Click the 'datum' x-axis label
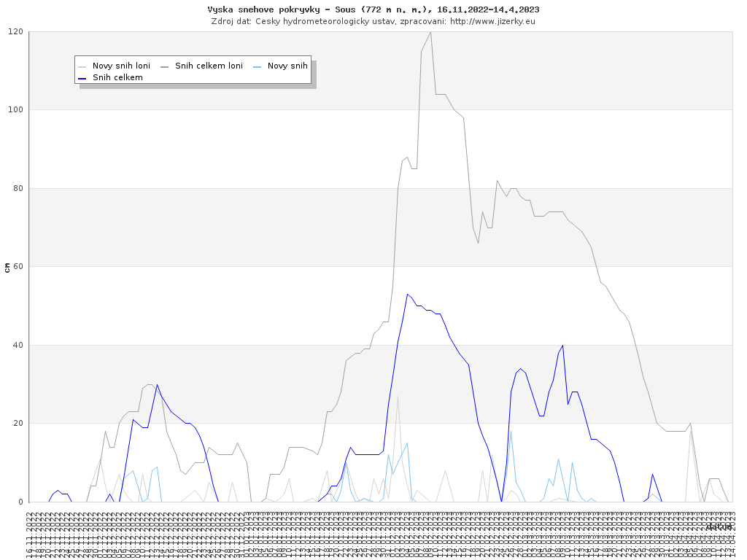 pyautogui.click(x=719, y=526)
